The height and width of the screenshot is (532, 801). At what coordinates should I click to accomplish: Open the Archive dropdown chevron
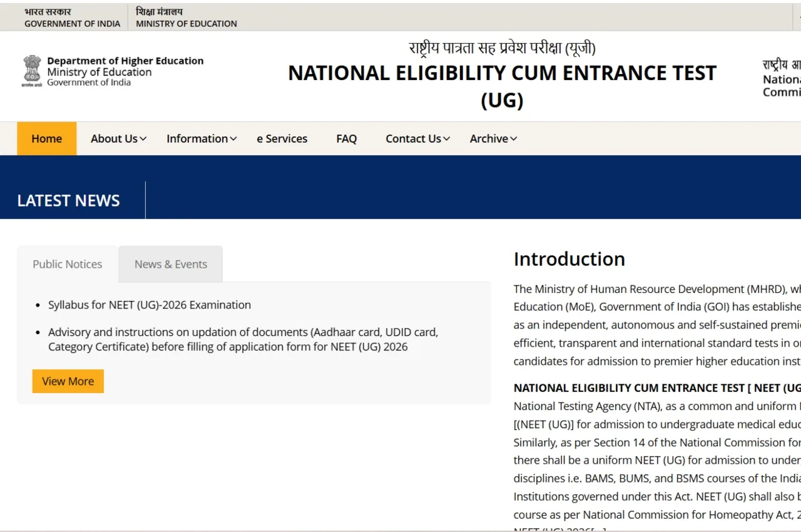click(514, 139)
